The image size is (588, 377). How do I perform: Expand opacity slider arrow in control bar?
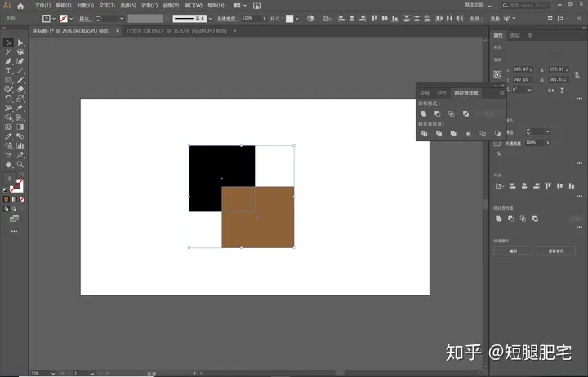264,19
